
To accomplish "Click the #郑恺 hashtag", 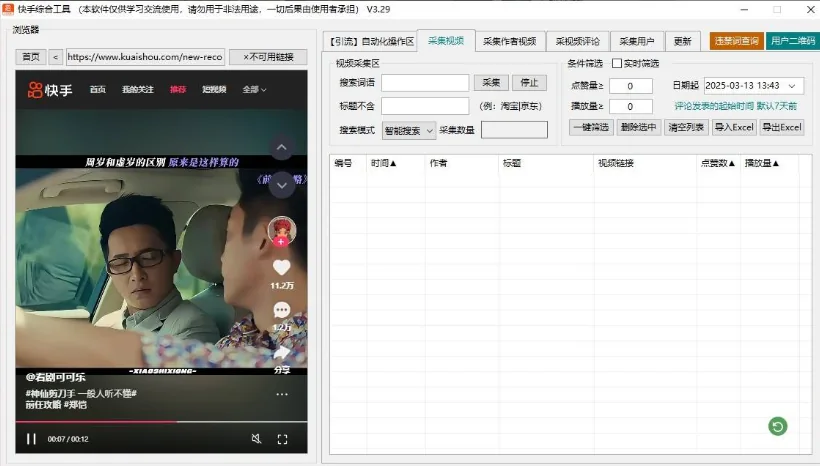I will [76, 405].
